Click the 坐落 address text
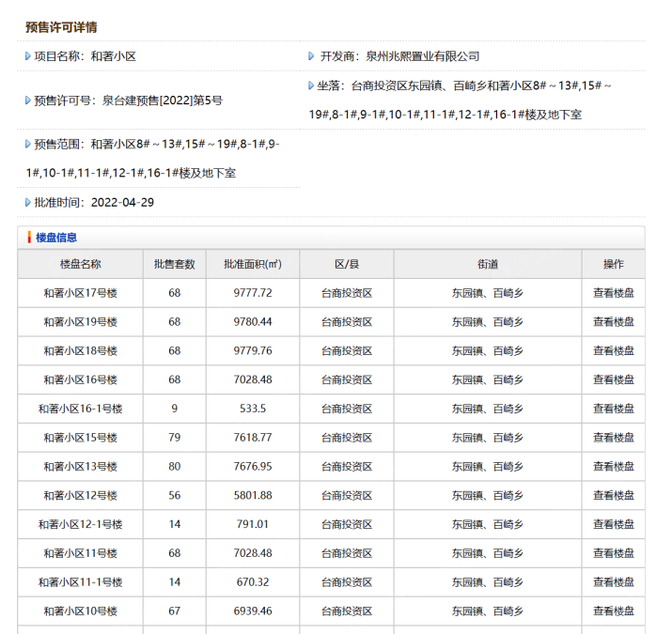The width and height of the screenshot is (672, 634). coord(460,101)
